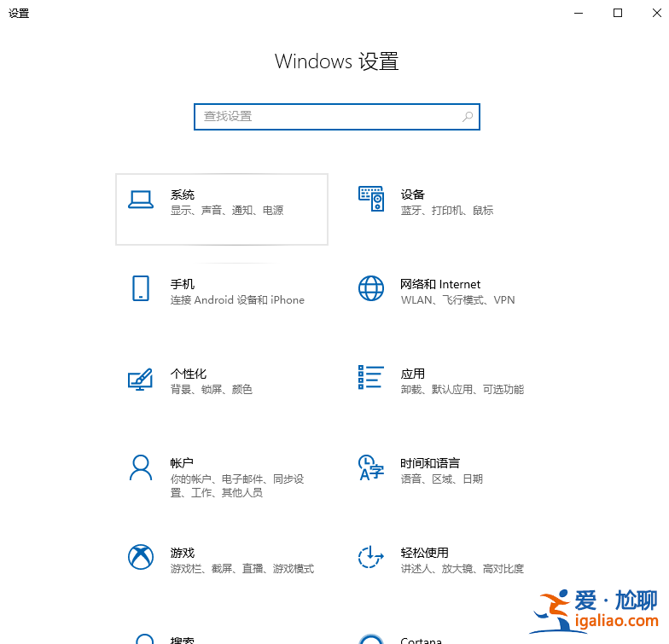This screenshot has height=644, width=669.
Task: Open the Ease of Access icon
Action: coord(370,557)
